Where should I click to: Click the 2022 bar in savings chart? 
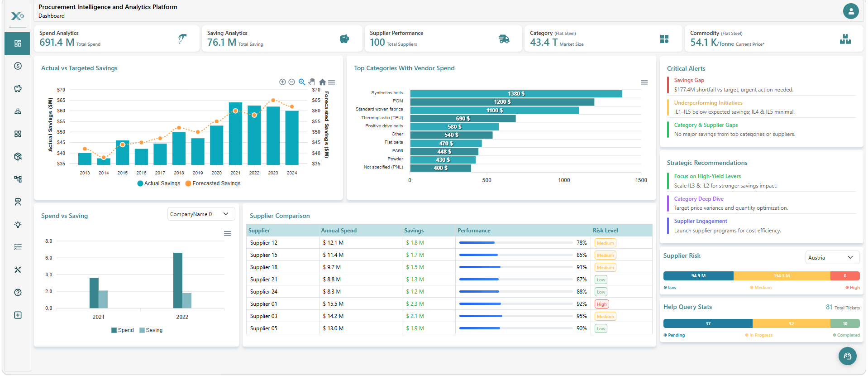click(x=254, y=135)
